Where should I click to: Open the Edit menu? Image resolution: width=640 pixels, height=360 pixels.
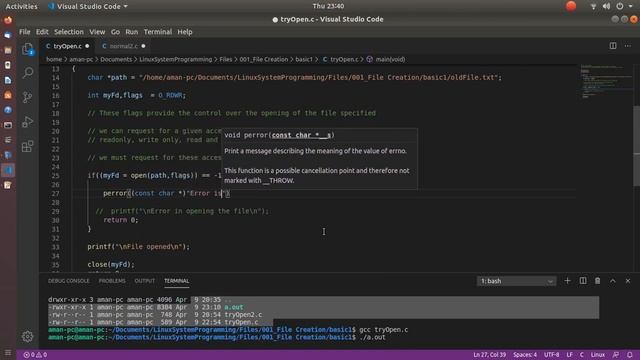click(42, 32)
